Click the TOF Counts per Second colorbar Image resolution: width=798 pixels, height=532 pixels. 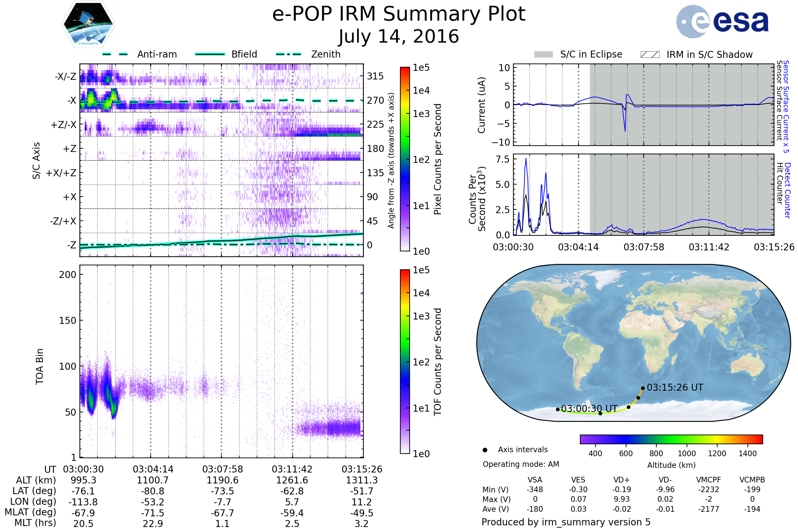coord(405,362)
